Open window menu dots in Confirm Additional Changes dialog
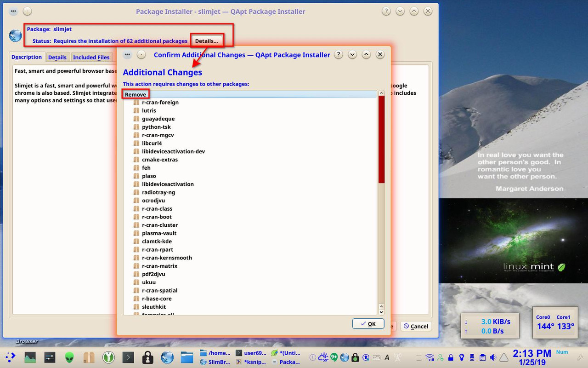This screenshot has width=588, height=368. pos(128,54)
